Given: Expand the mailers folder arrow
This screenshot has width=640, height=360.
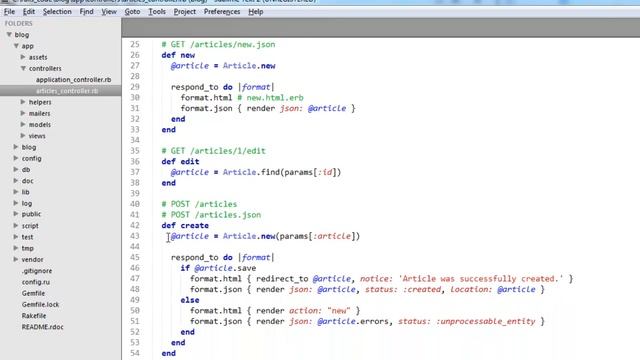Looking at the screenshot, I should (x=23, y=113).
